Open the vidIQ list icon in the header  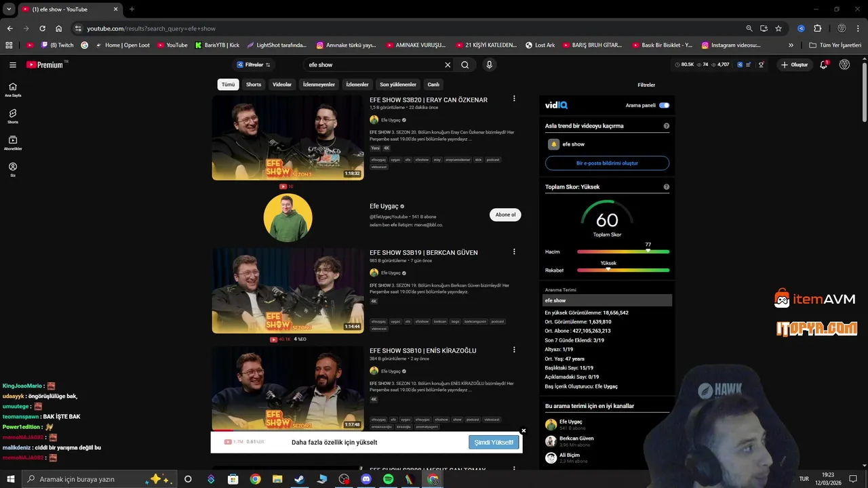pos(749,65)
